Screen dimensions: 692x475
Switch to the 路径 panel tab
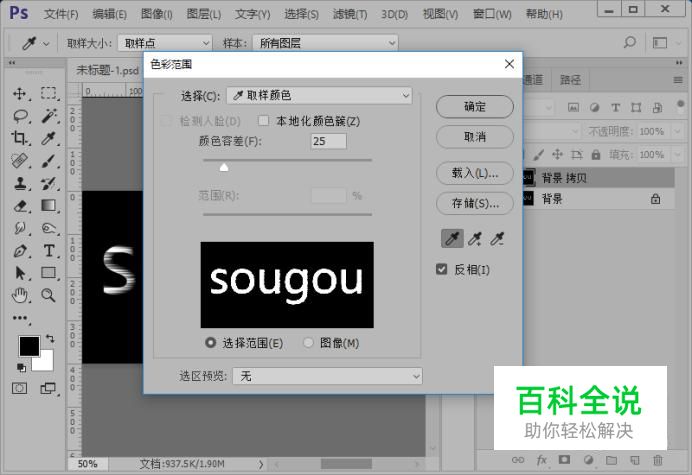pyautogui.click(x=570, y=80)
